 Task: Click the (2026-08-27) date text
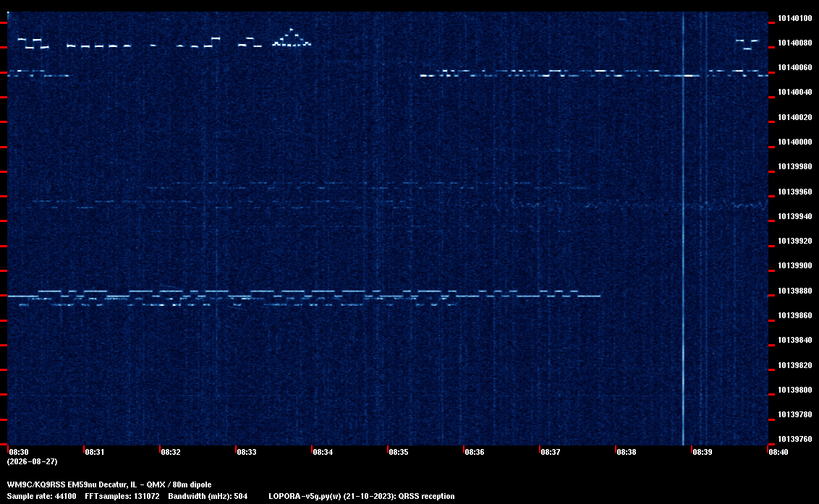33,461
